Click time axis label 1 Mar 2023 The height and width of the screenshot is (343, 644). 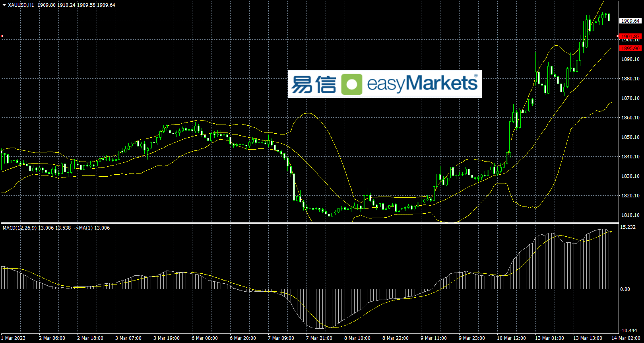pyautogui.click(x=13, y=338)
